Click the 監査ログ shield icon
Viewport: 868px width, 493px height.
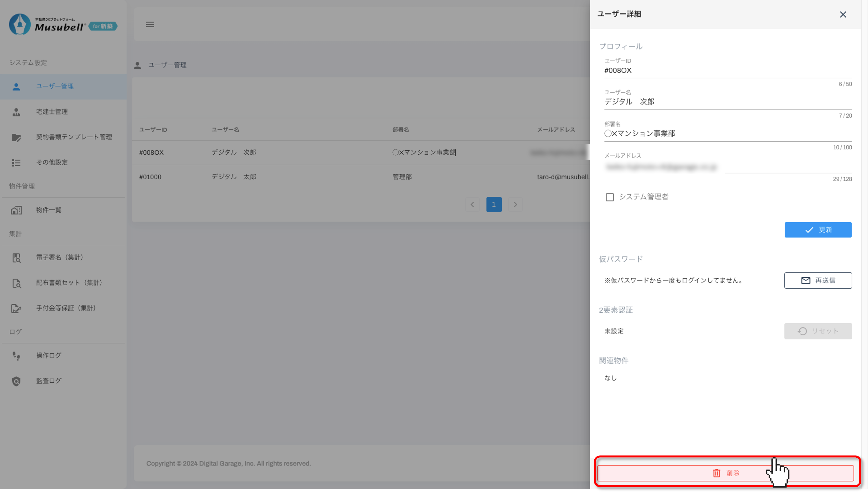coord(16,381)
